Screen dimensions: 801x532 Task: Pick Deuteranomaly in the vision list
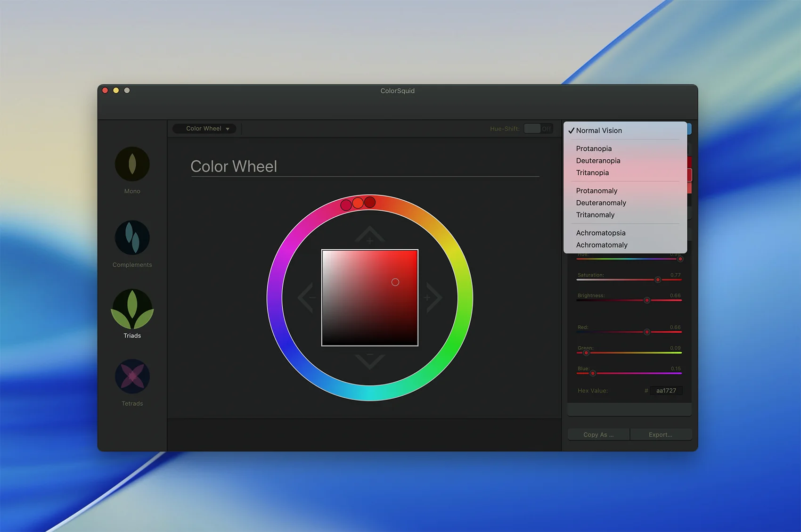[x=601, y=203]
